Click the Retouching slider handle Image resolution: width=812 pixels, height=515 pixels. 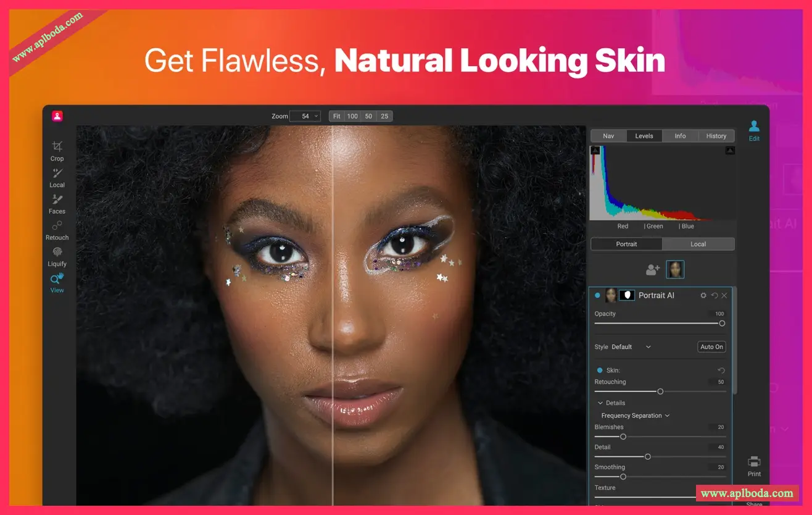point(660,391)
